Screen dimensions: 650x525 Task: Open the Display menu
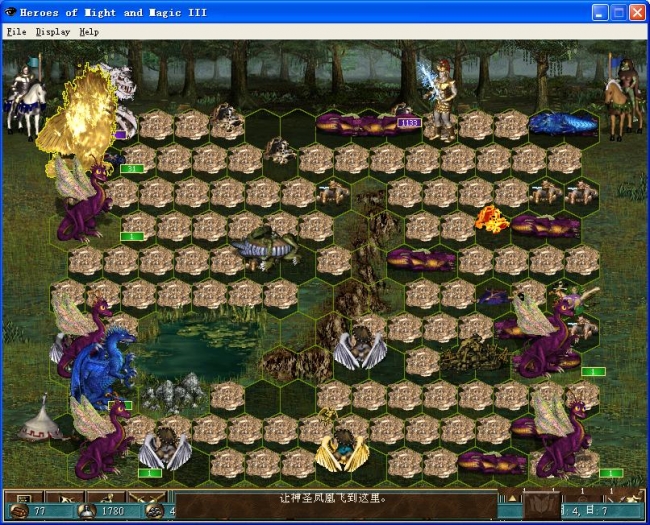point(53,32)
